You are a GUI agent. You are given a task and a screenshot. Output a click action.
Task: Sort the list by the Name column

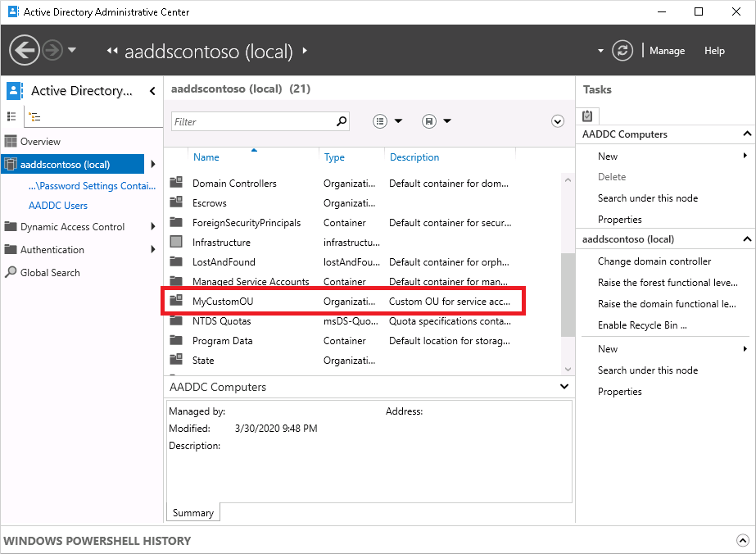[x=206, y=157]
